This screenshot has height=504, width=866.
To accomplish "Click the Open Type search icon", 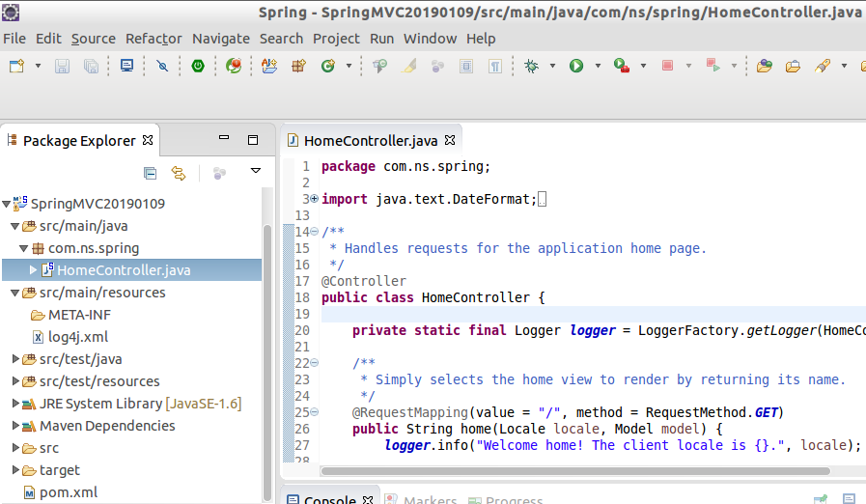I will coord(379,67).
